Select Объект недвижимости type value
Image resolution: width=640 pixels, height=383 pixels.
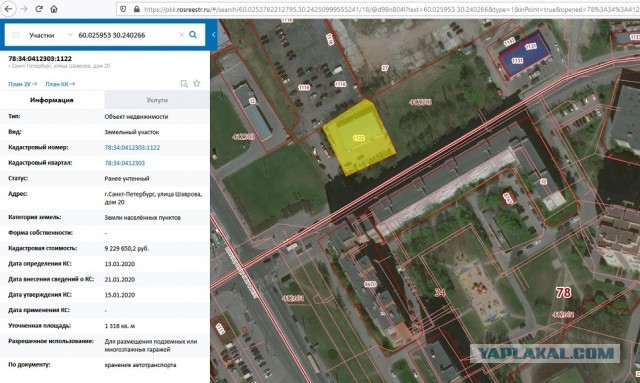136,117
